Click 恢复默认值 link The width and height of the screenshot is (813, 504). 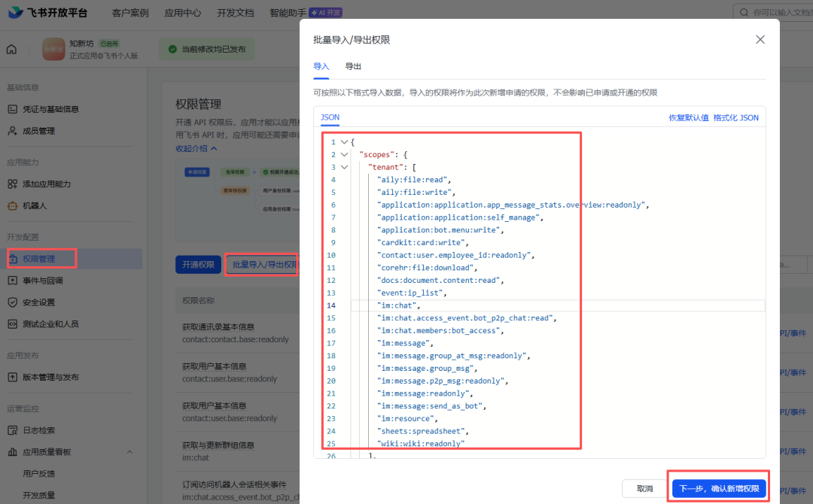point(689,117)
